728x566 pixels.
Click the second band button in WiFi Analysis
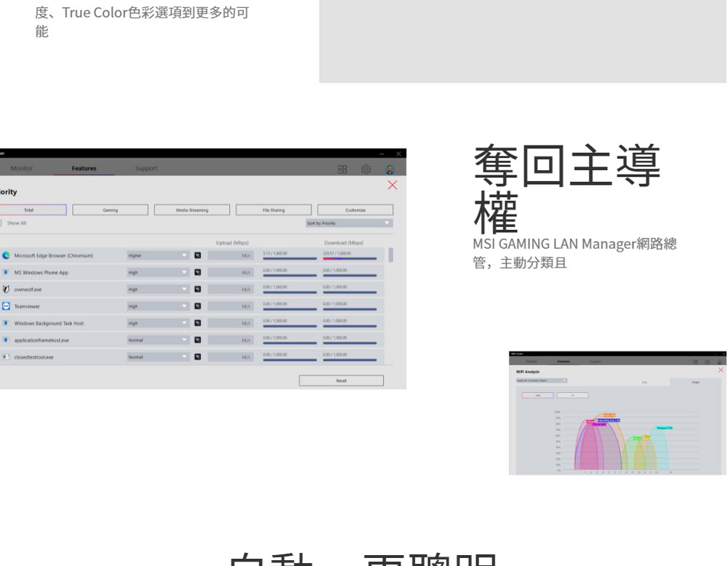(x=572, y=395)
